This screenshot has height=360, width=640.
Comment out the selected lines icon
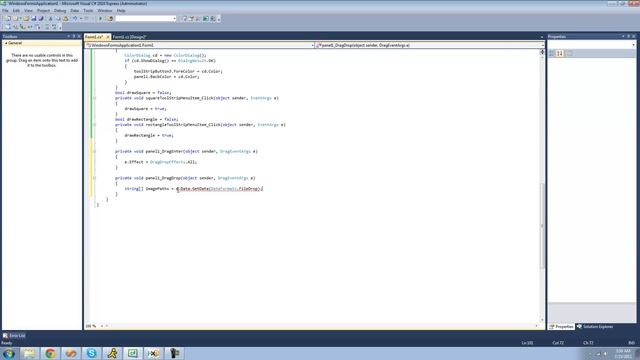47,27
